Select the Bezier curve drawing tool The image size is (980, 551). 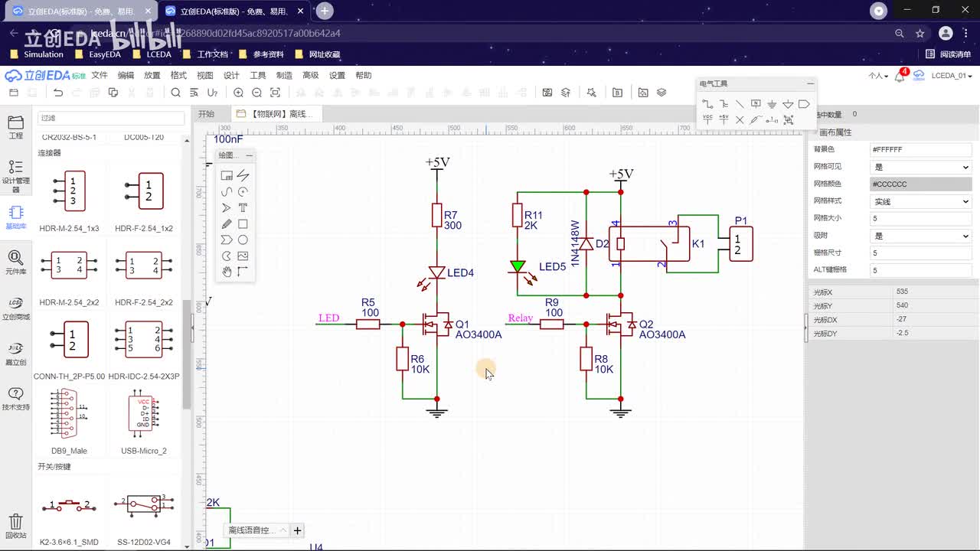pos(227,192)
